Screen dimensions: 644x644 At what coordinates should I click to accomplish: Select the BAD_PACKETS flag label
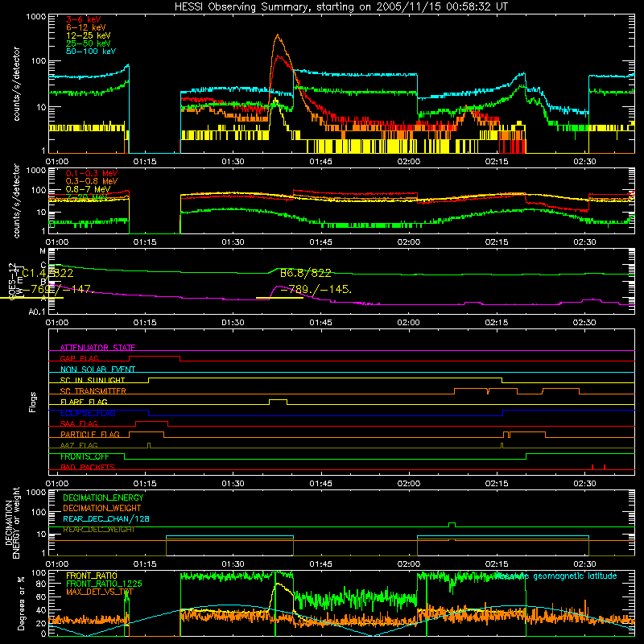[88, 467]
